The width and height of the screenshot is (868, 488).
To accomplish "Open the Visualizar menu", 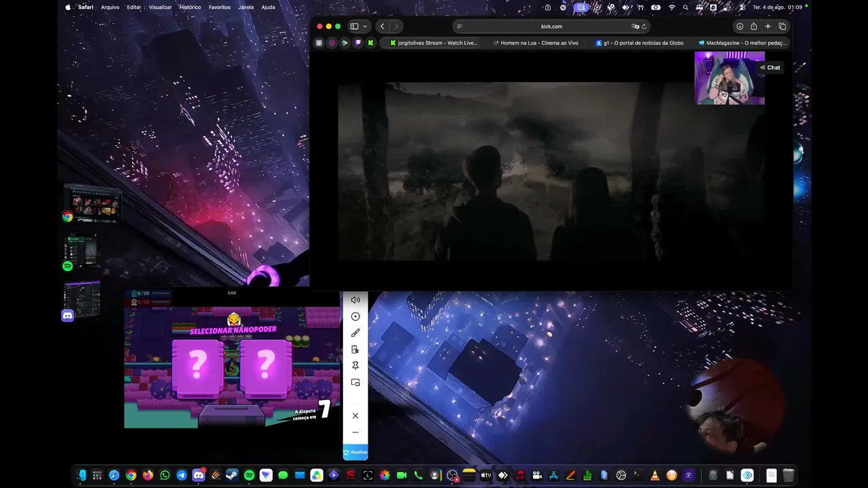I will (x=160, y=7).
